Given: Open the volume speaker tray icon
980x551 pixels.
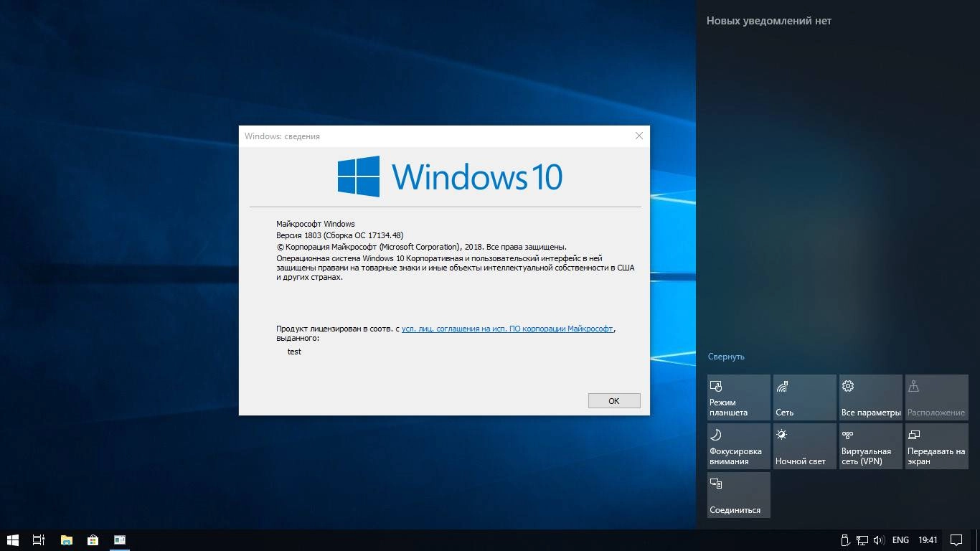Looking at the screenshot, I should click(x=878, y=540).
